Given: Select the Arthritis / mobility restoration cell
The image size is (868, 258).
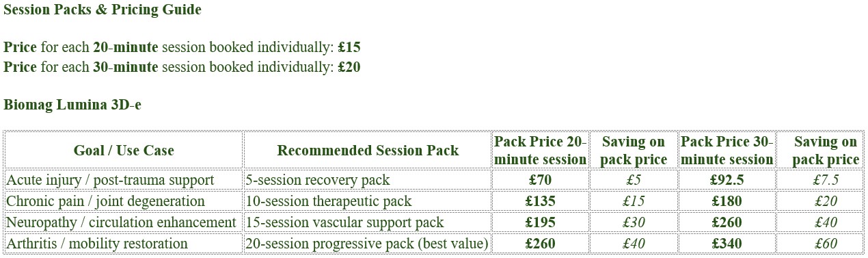Looking at the screenshot, I should (x=124, y=244).
